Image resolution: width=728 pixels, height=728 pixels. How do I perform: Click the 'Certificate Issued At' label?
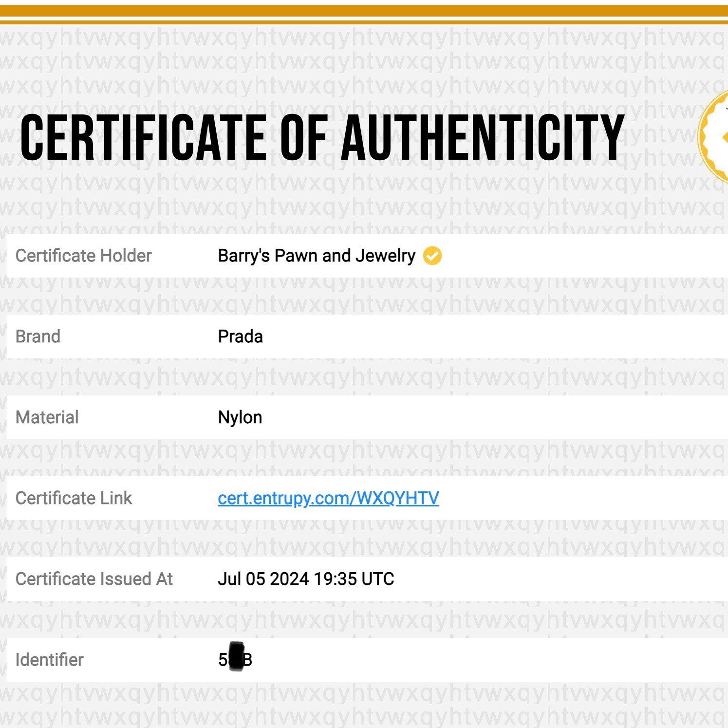pos(94,579)
